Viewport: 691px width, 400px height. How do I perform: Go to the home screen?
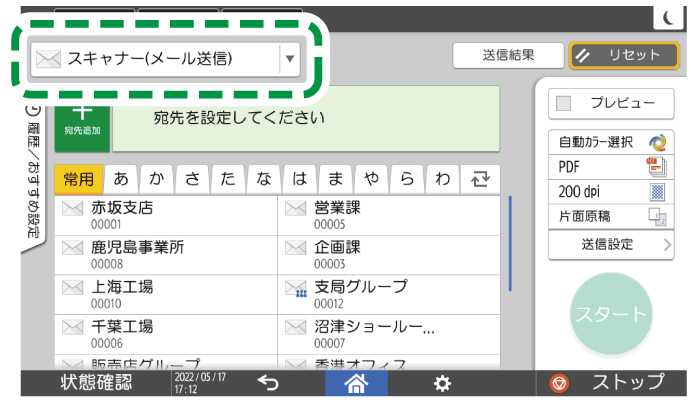(x=356, y=383)
